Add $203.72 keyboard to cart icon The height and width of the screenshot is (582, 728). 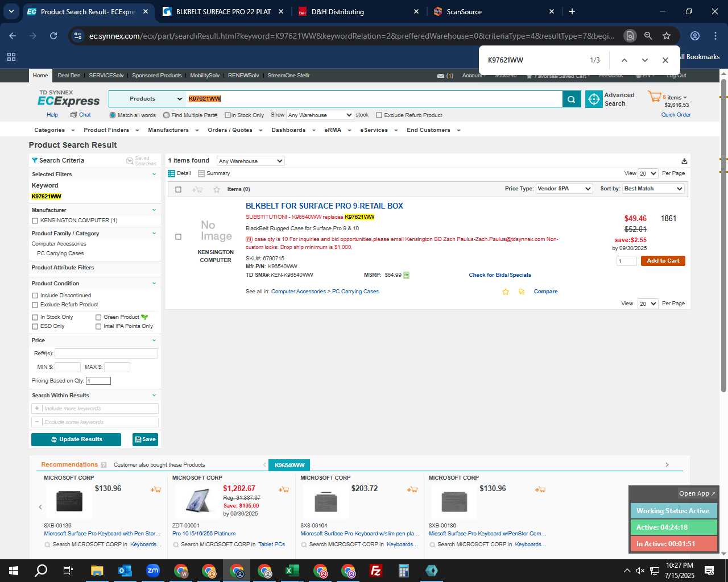(412, 489)
